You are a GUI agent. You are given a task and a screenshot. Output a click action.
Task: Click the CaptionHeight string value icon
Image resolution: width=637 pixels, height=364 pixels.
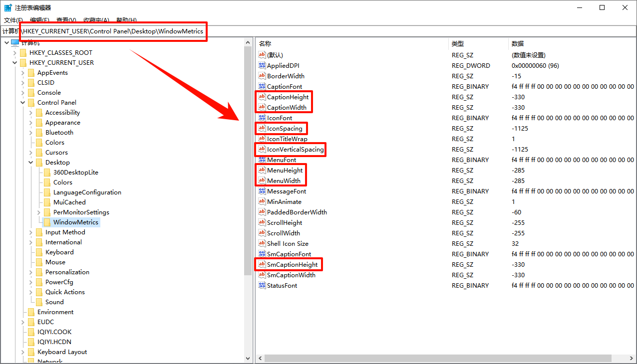pos(262,97)
